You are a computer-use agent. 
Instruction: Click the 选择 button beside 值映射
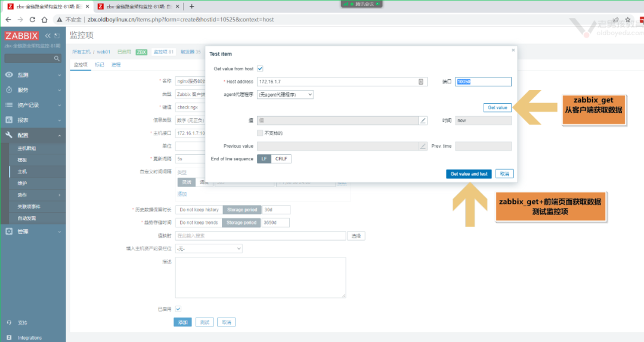(x=356, y=236)
